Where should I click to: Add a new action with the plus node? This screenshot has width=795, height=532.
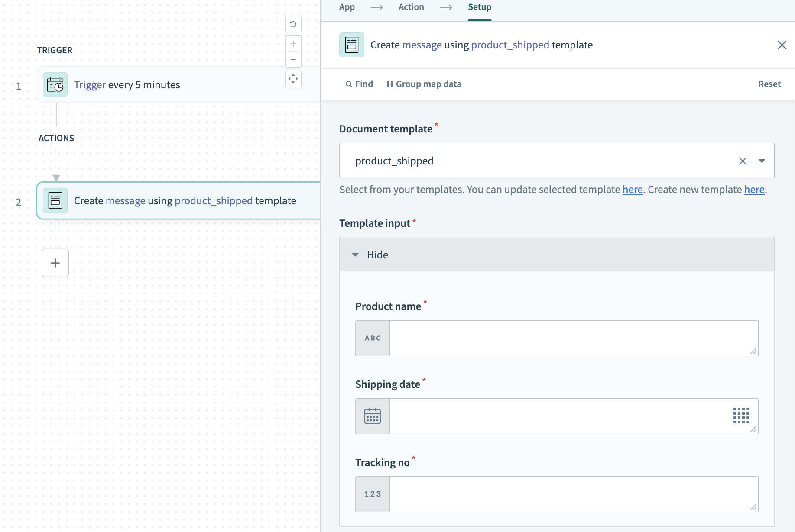point(55,263)
